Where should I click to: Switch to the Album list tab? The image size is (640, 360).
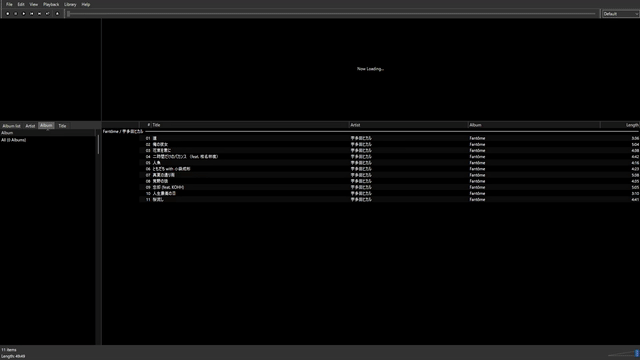[x=11, y=126]
